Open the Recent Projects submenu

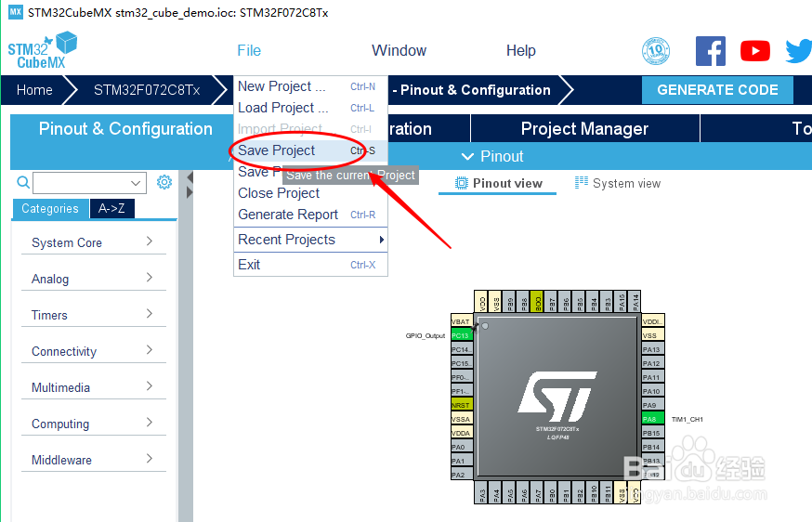point(310,240)
